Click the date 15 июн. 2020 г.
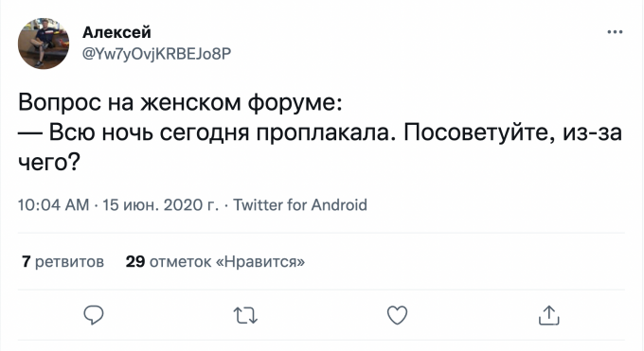Image resolution: width=644 pixels, height=351 pixels. pyautogui.click(x=161, y=204)
